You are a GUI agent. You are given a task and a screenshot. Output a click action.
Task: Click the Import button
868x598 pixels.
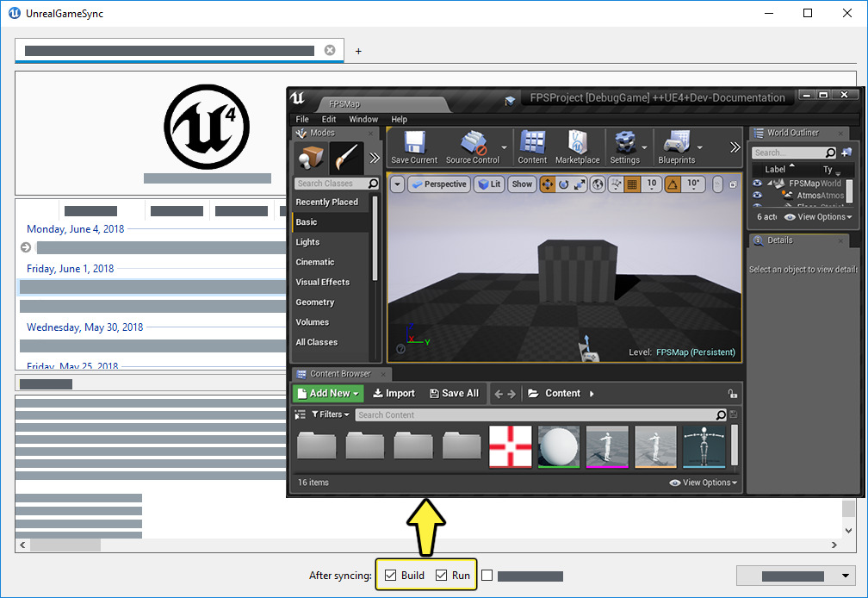(x=394, y=393)
